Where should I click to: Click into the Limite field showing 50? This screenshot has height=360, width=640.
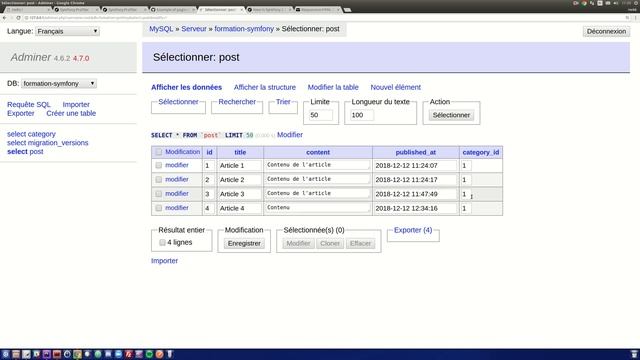point(320,115)
